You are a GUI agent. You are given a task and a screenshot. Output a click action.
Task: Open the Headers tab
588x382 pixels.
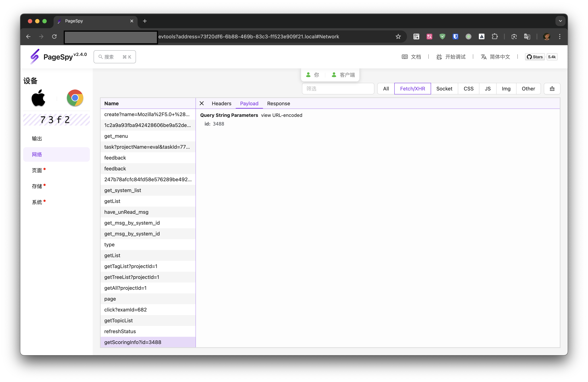click(221, 103)
